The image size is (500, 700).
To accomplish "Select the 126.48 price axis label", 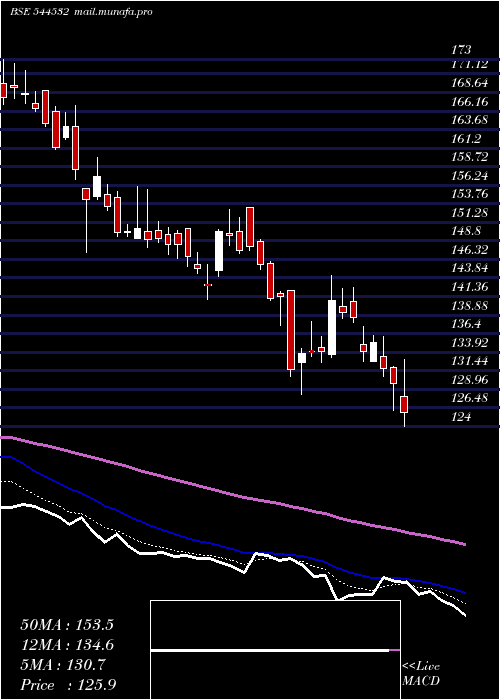I will point(469,398).
